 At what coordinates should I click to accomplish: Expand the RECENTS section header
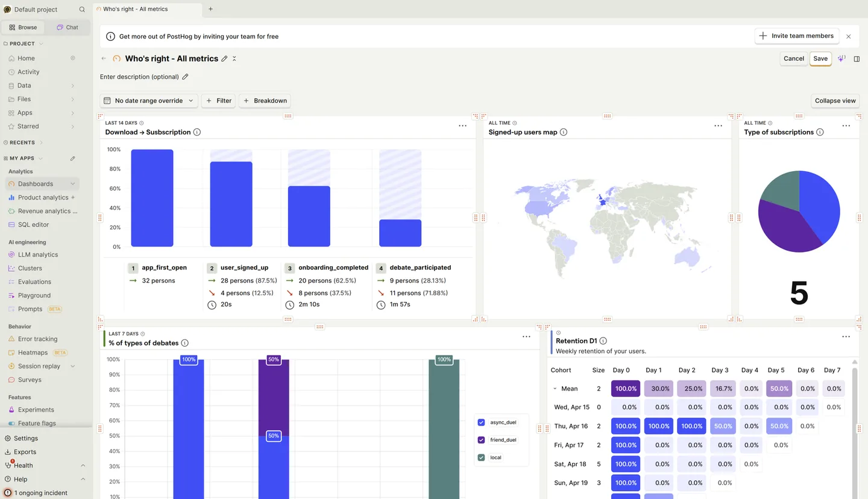[24, 143]
